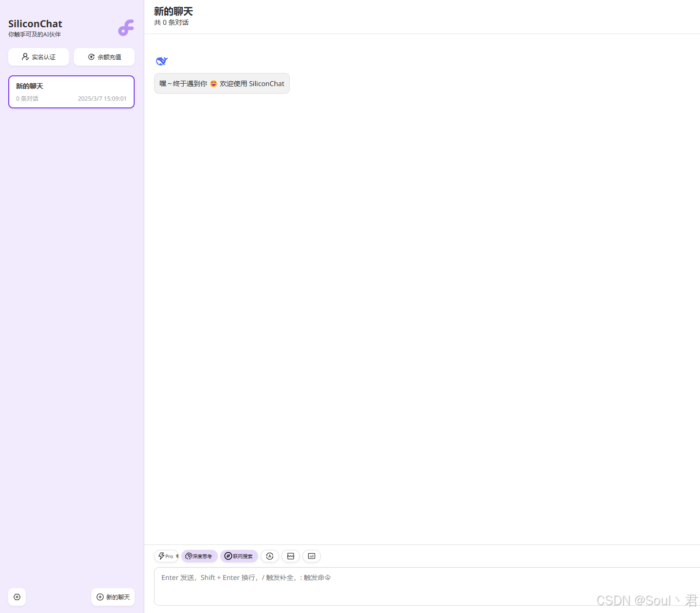Viewport: 700px width, 613px height.
Task: Select the 新的聊天 conversation in sidebar
Action: [x=71, y=92]
